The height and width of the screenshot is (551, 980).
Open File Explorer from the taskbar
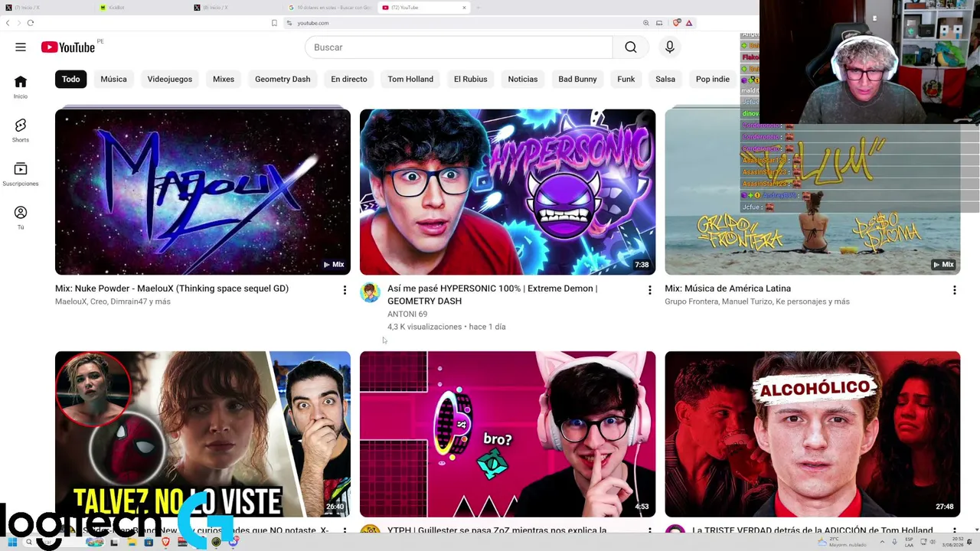tap(132, 543)
